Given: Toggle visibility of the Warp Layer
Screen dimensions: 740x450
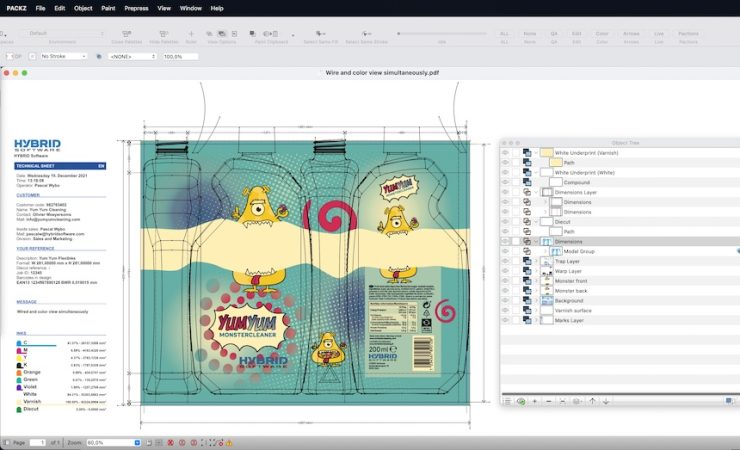Looking at the screenshot, I should pos(505,271).
